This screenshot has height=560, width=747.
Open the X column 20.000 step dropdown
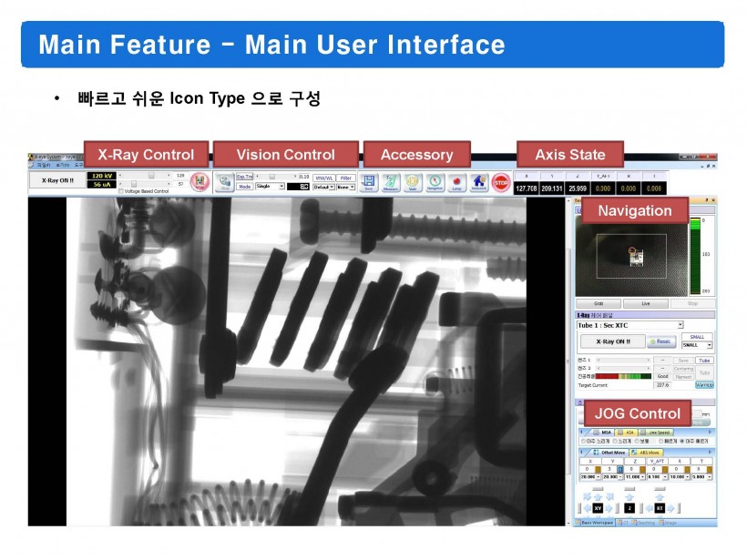click(589, 476)
